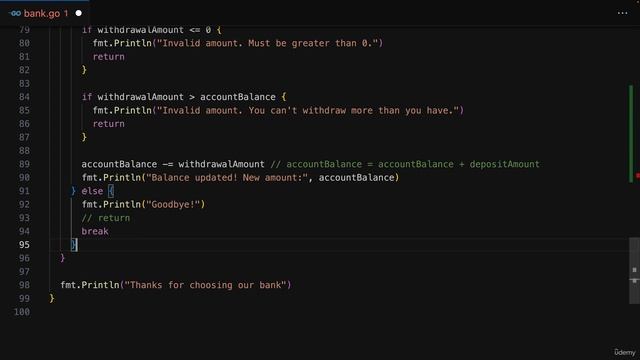640x360 pixels.
Task: Click the return statement on line 86
Action: click(109, 124)
